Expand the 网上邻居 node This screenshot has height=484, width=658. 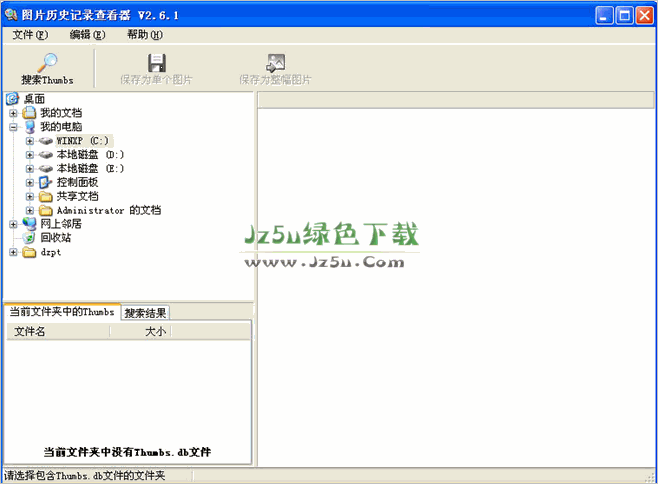[x=13, y=224]
